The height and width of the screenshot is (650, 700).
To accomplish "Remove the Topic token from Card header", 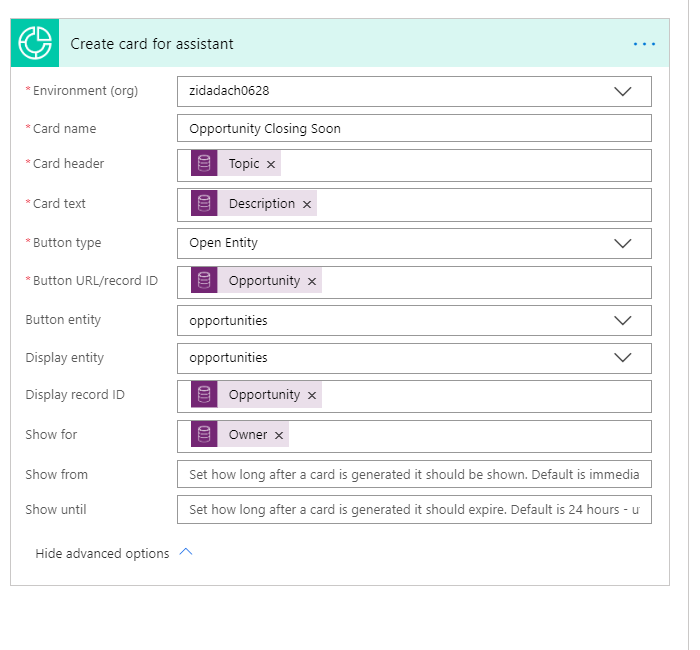I will (271, 165).
